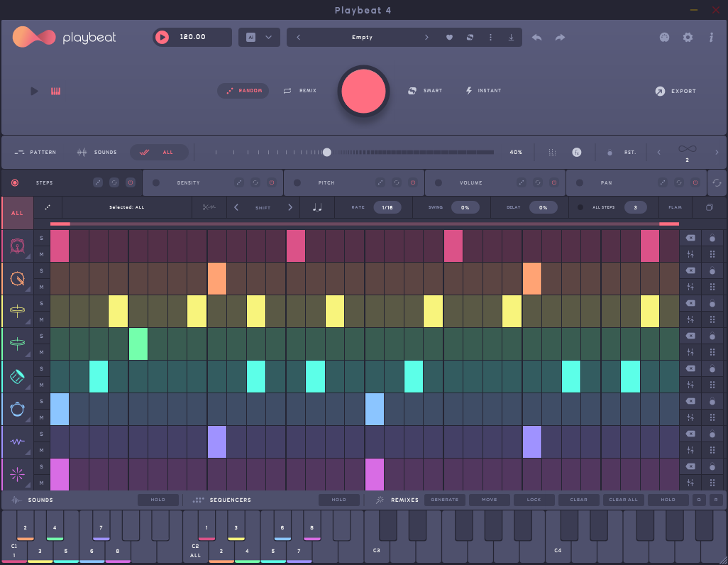Hit the big pink generate button

[363, 91]
